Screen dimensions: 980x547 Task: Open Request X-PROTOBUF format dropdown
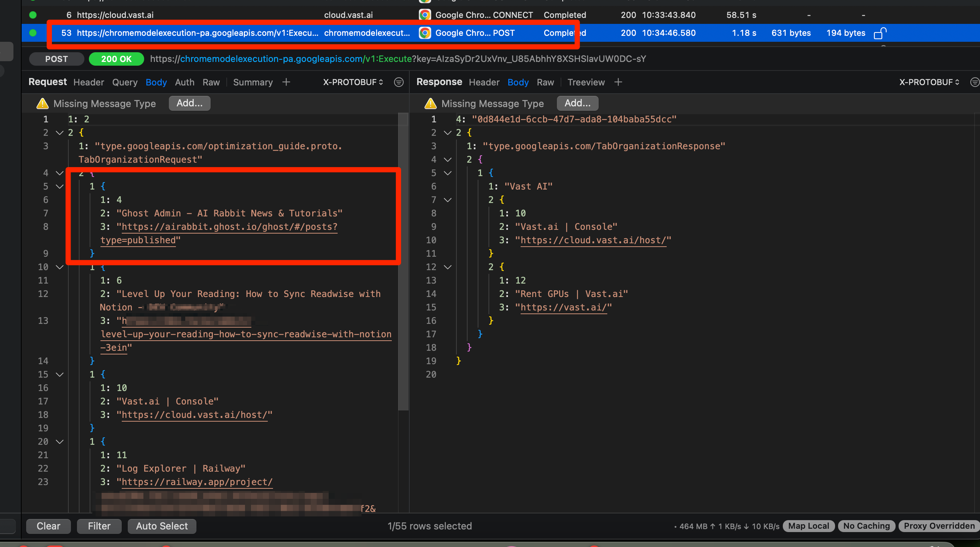click(353, 82)
